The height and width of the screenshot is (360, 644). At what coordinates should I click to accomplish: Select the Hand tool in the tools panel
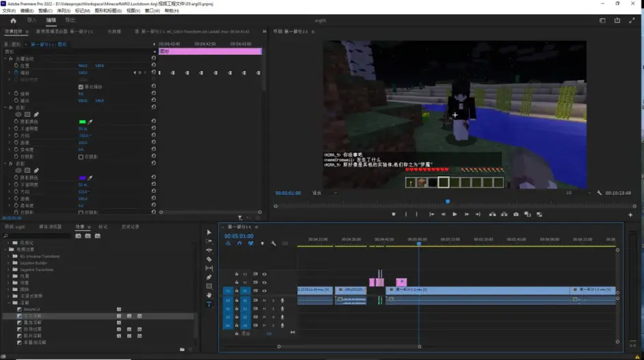click(x=209, y=295)
